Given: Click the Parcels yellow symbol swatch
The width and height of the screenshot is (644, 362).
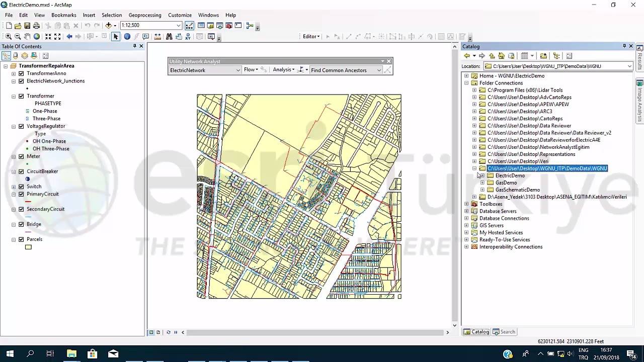Looking at the screenshot, I should pyautogui.click(x=28, y=247).
